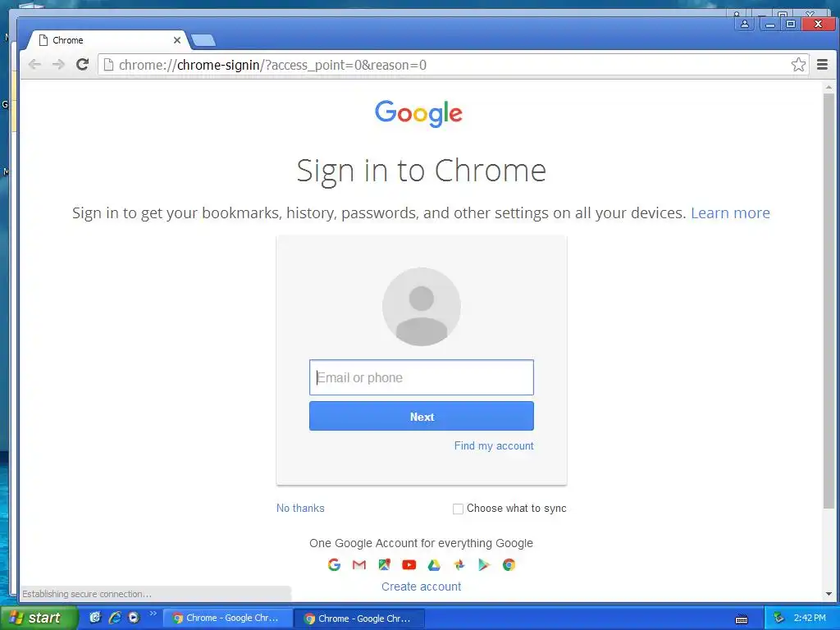Close the Chrome tab with its X
The width and height of the screenshot is (840, 630).
(x=177, y=40)
